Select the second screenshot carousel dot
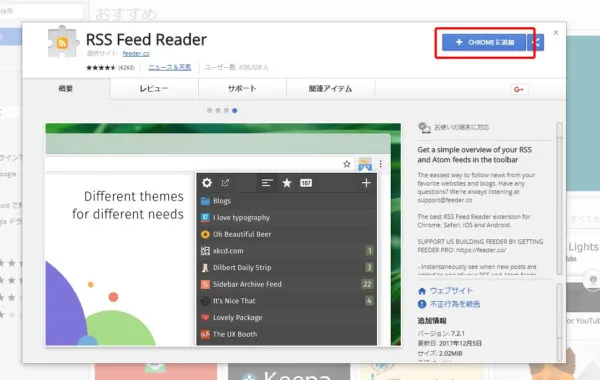The image size is (600, 380). point(218,111)
